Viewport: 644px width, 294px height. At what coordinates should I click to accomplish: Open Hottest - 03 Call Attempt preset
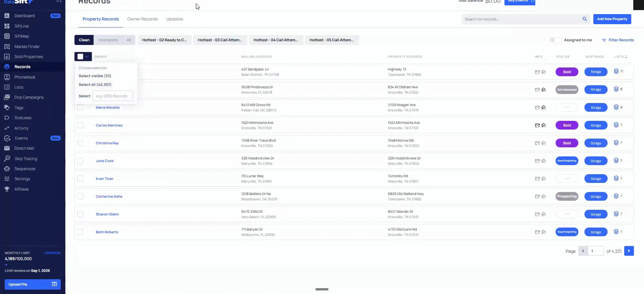coord(220,40)
